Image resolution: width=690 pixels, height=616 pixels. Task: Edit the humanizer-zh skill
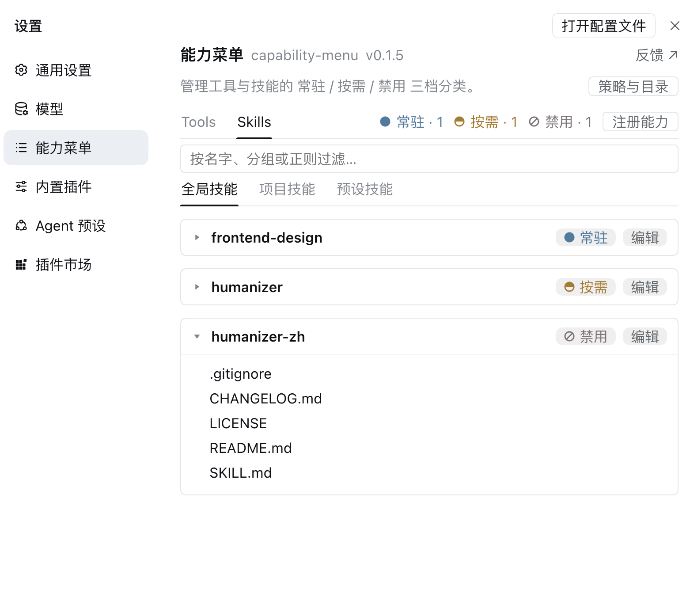(x=645, y=336)
